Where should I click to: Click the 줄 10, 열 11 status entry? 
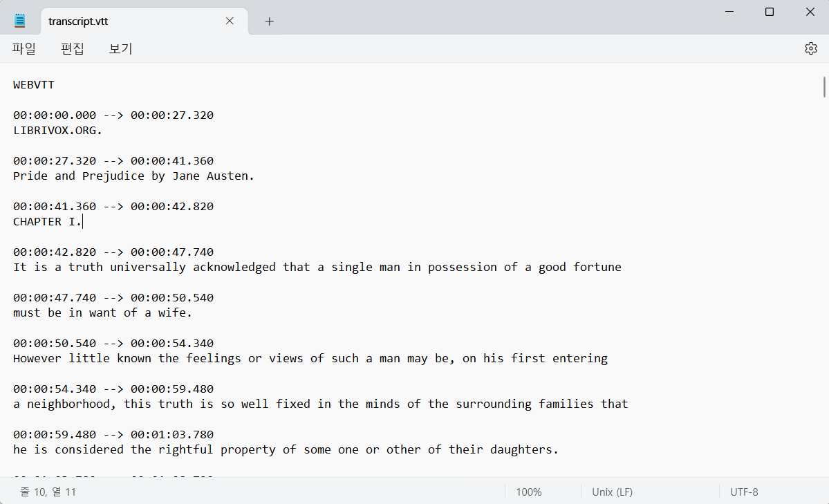(x=48, y=492)
